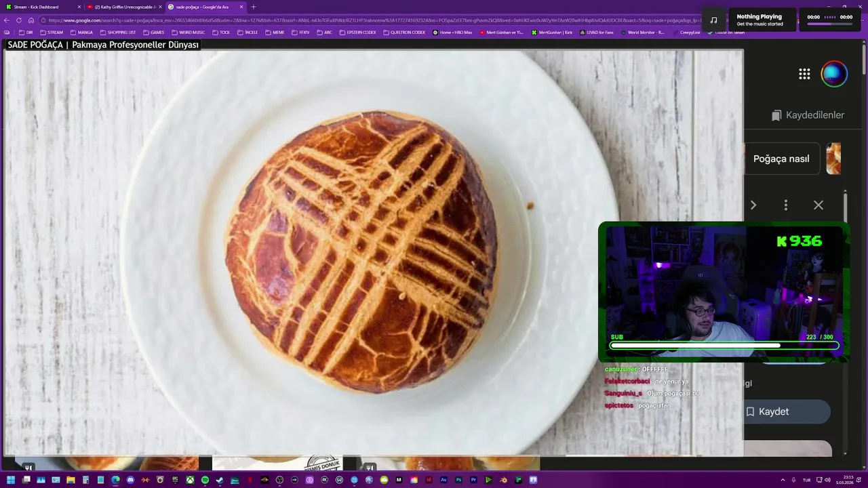Toggle the microphone tray icon
This screenshot has width=868, height=488.
tap(793, 480)
